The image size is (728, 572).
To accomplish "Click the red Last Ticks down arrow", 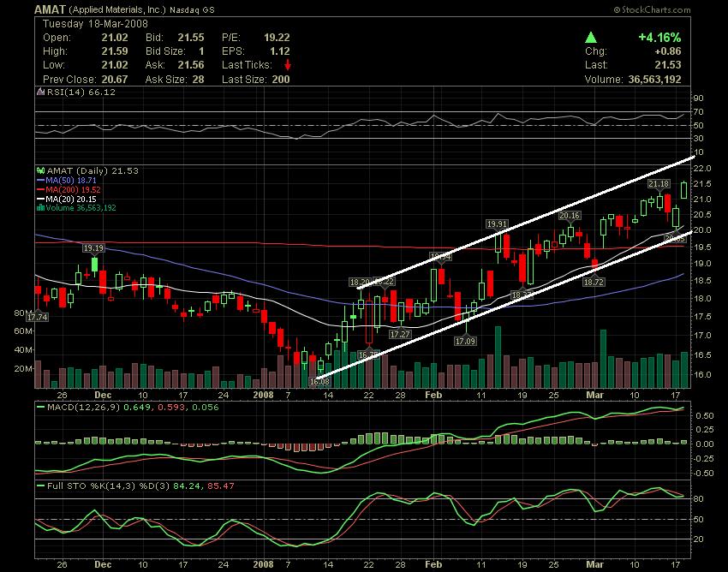I will pyautogui.click(x=288, y=64).
